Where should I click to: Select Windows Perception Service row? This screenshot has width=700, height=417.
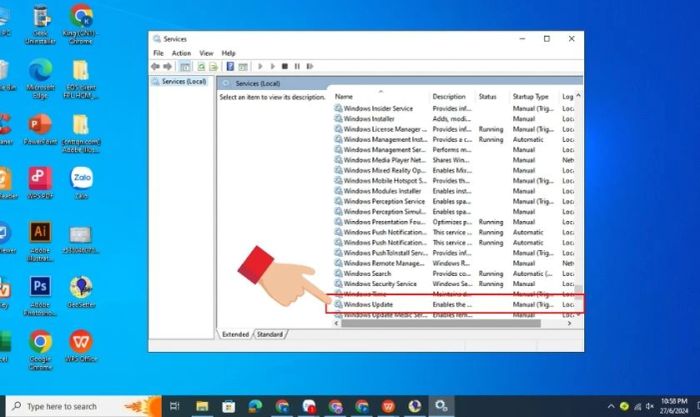click(454, 201)
